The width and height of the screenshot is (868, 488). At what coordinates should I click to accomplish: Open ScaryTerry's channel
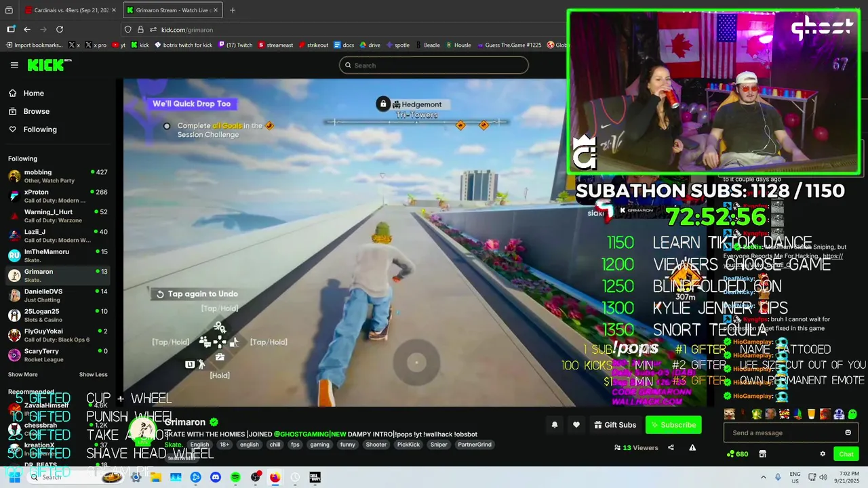(x=58, y=355)
